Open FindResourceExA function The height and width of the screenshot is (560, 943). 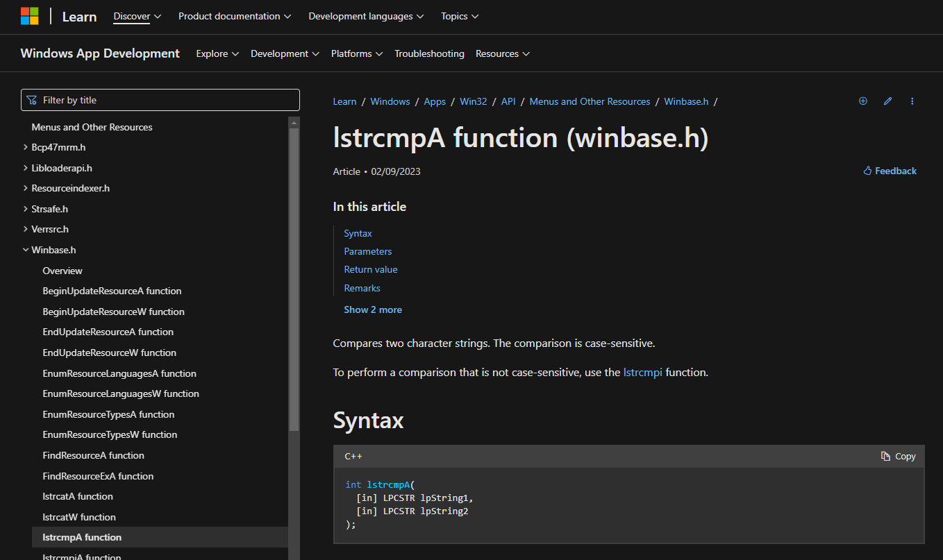click(x=98, y=476)
